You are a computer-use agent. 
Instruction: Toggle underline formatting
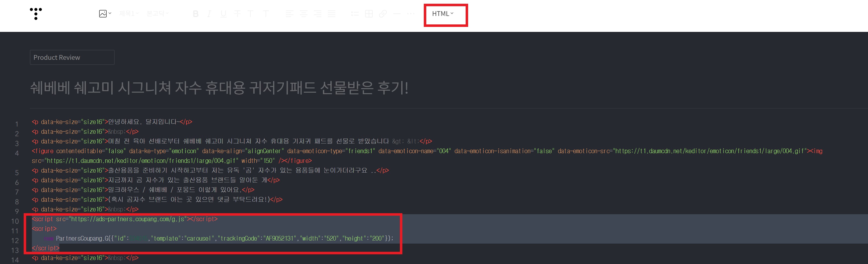[x=223, y=14]
